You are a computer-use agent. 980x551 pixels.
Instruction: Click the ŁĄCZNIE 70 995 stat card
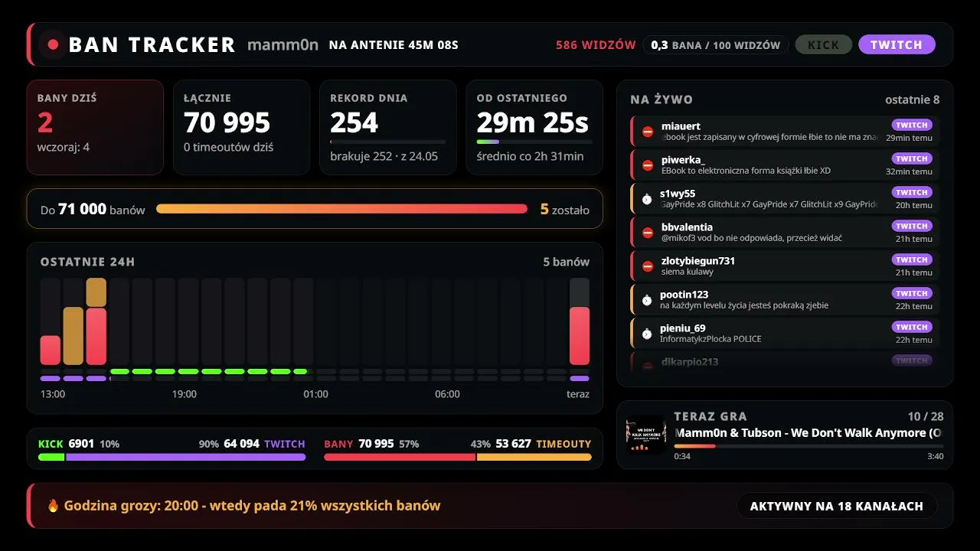(x=242, y=128)
